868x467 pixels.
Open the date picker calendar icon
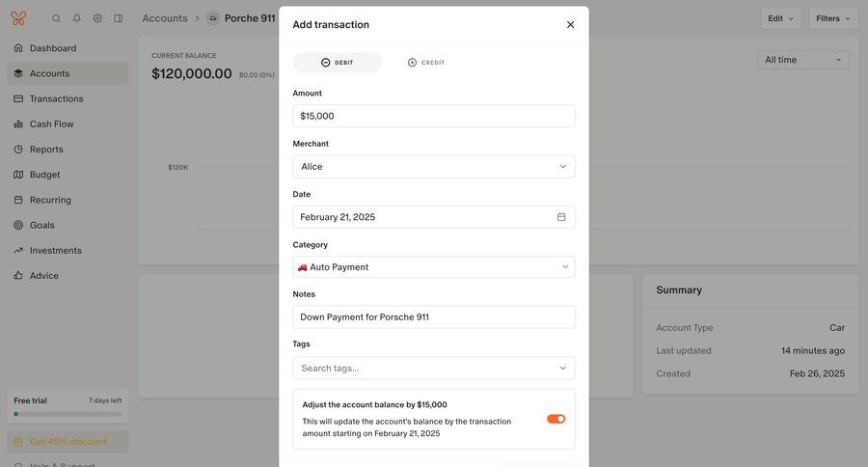pyautogui.click(x=561, y=217)
